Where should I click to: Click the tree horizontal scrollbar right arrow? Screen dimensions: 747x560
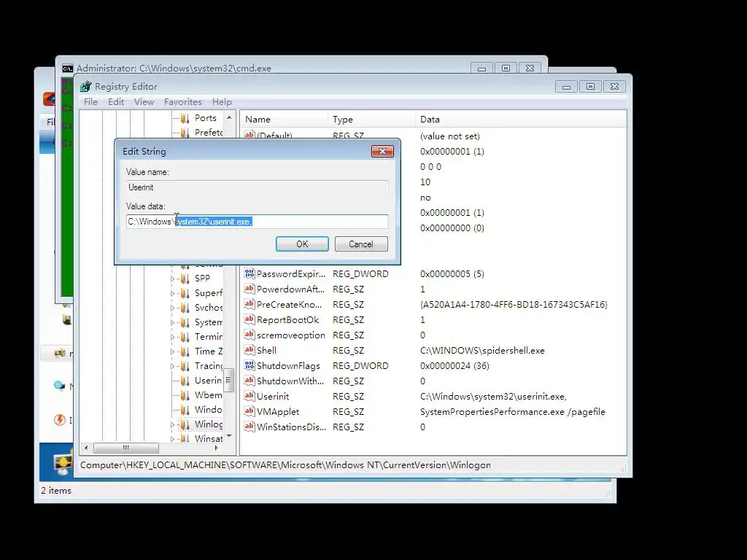pyautogui.click(x=216, y=448)
